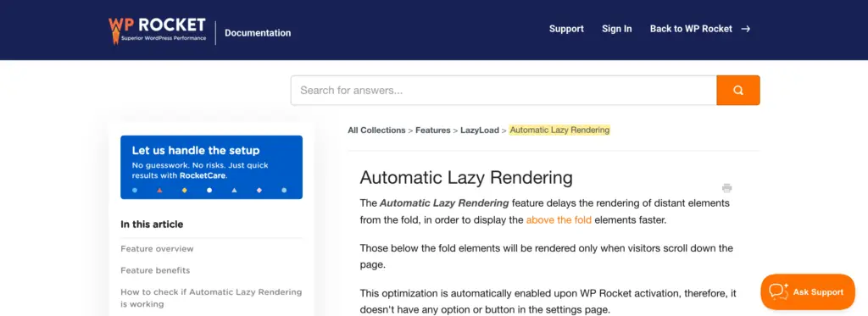Image resolution: width=868 pixels, height=316 pixels.
Task: Click the Search for answers field
Action: [x=504, y=90]
